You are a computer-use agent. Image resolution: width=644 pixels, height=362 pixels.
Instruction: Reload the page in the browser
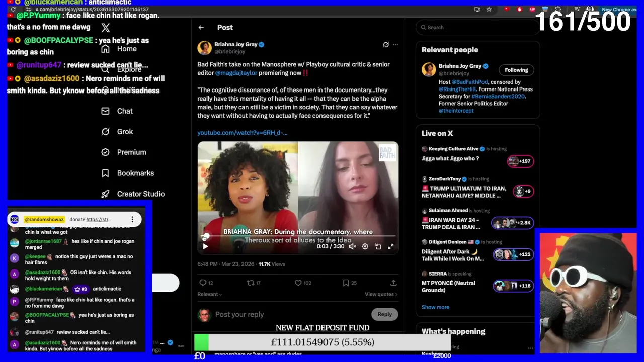pos(13,9)
